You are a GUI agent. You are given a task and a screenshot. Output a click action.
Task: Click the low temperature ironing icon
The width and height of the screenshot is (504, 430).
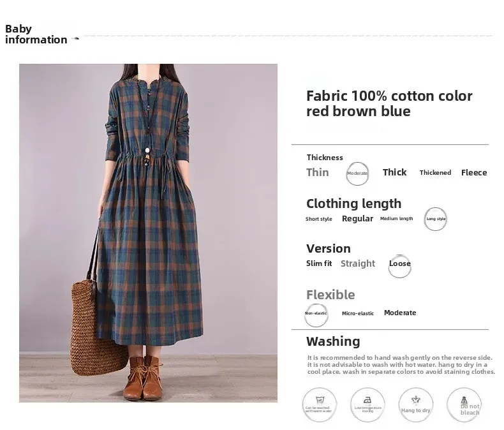(x=367, y=404)
